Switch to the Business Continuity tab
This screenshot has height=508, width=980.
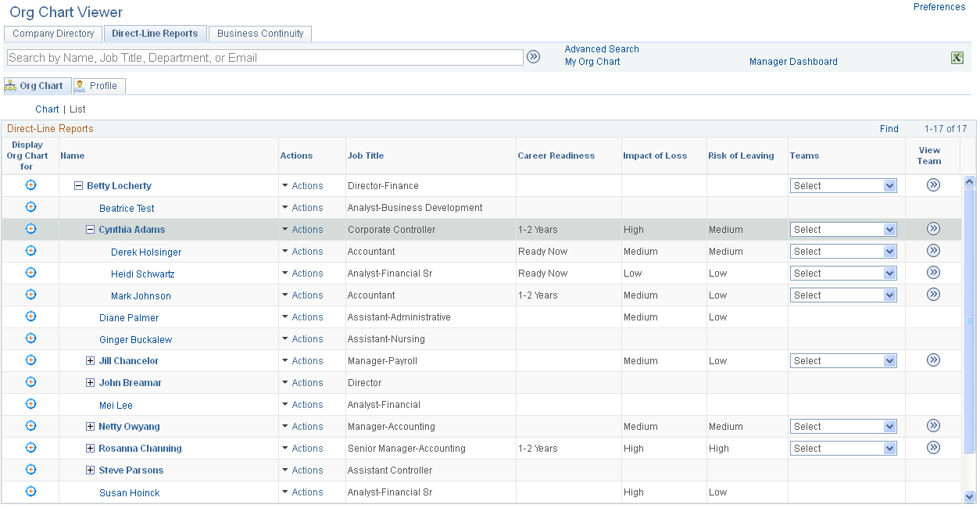(259, 34)
